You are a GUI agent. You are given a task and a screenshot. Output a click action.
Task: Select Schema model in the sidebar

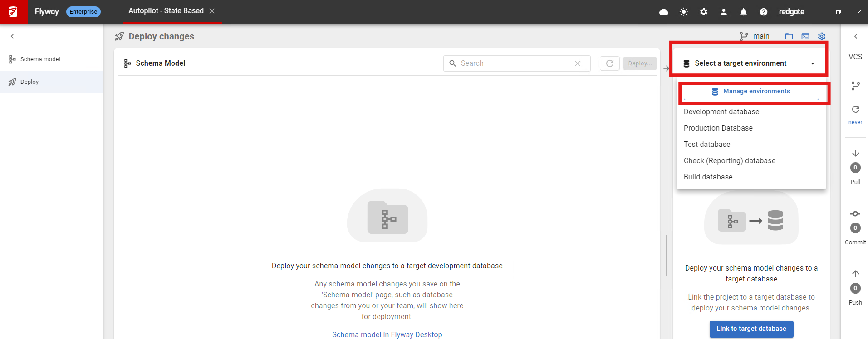(40, 59)
